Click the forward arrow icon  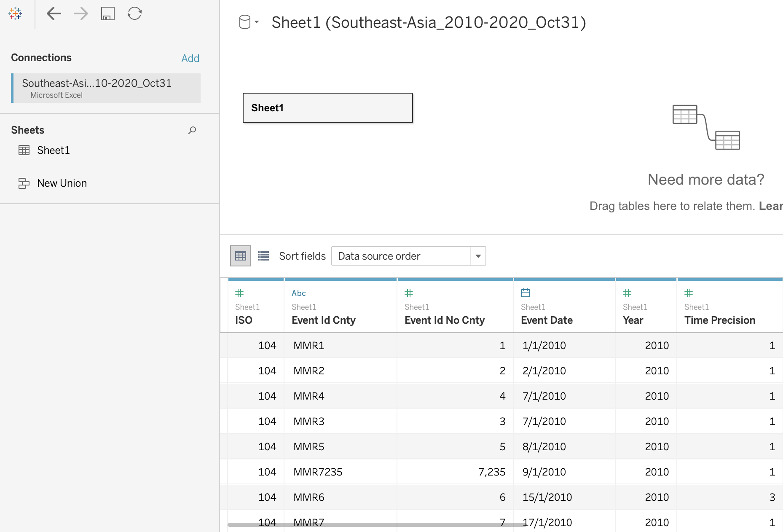pyautogui.click(x=80, y=13)
